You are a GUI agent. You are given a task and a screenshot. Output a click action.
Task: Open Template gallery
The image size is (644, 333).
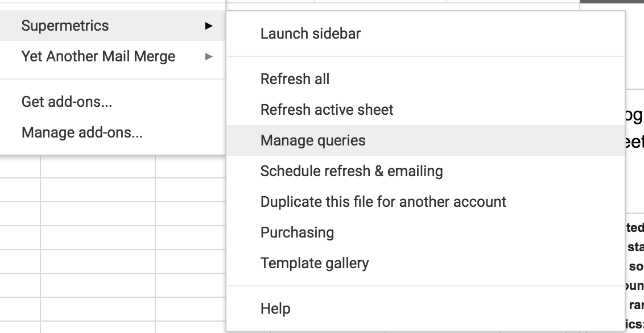pyautogui.click(x=314, y=263)
